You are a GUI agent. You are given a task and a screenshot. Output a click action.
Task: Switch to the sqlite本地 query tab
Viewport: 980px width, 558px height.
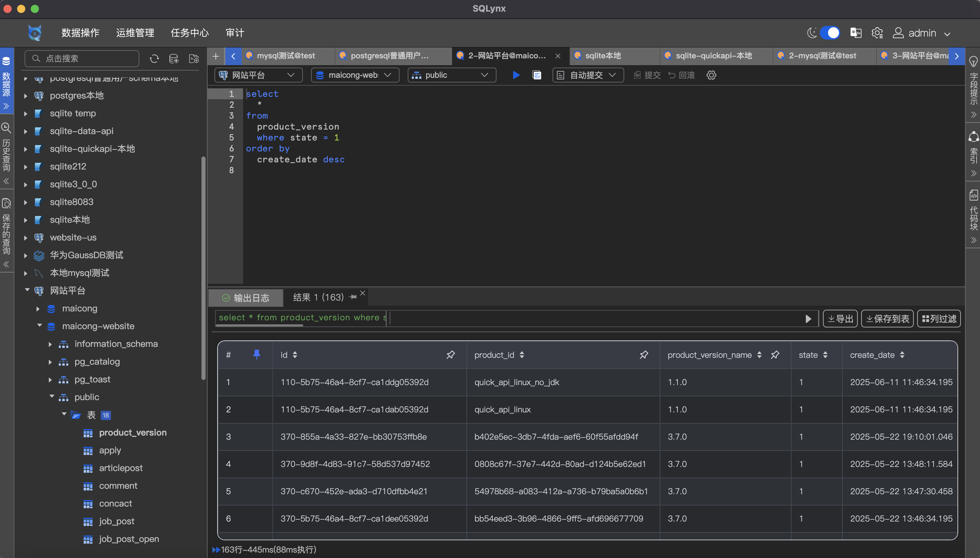point(603,56)
